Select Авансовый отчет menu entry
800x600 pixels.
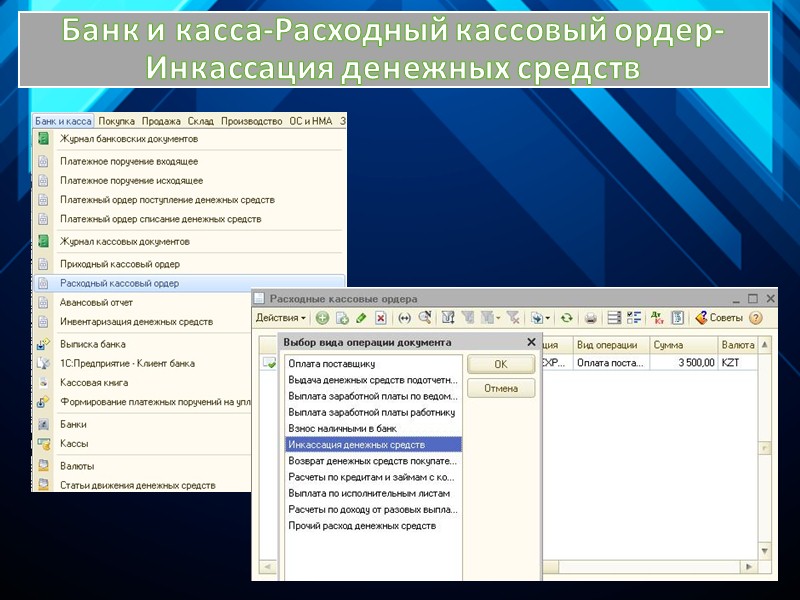point(143,303)
